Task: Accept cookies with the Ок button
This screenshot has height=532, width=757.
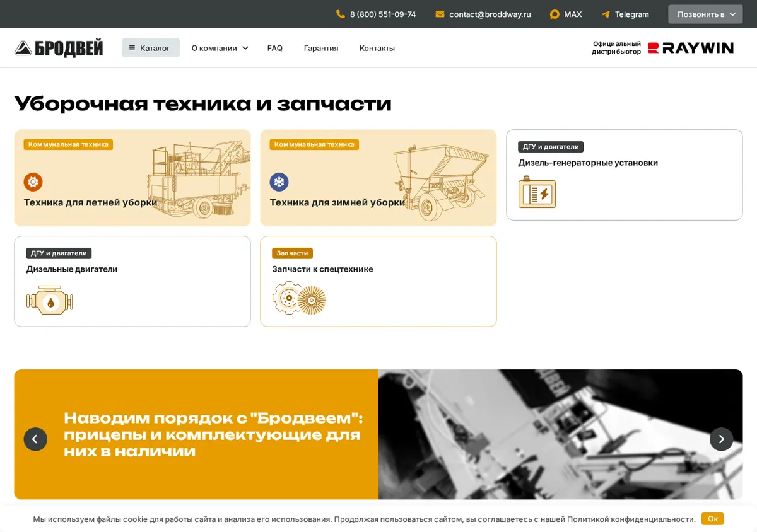Action: tap(713, 519)
